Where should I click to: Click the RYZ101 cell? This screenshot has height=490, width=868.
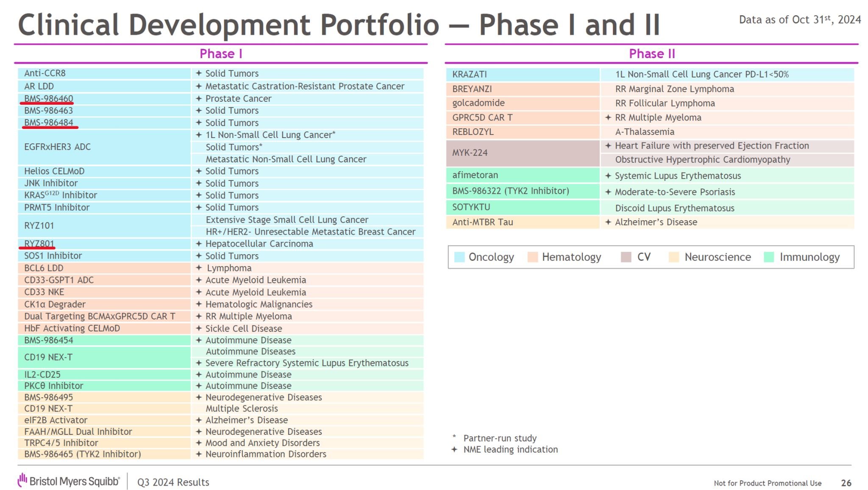coord(104,226)
